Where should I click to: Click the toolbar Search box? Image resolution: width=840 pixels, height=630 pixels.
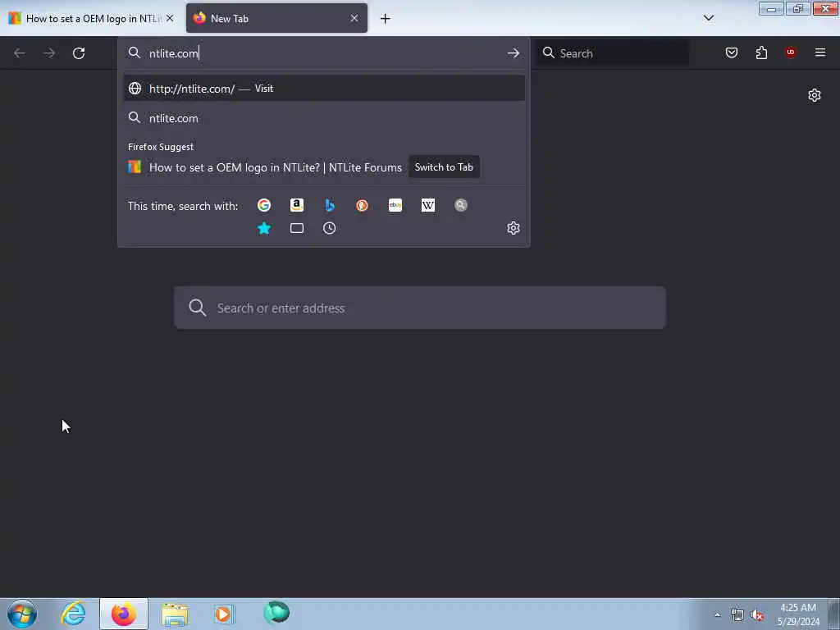click(x=613, y=53)
